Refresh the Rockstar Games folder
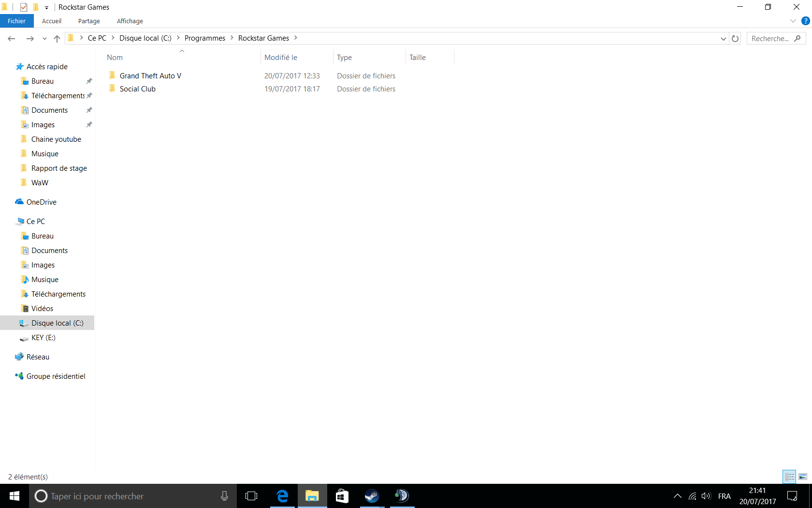Image resolution: width=812 pixels, height=508 pixels. pos(735,39)
